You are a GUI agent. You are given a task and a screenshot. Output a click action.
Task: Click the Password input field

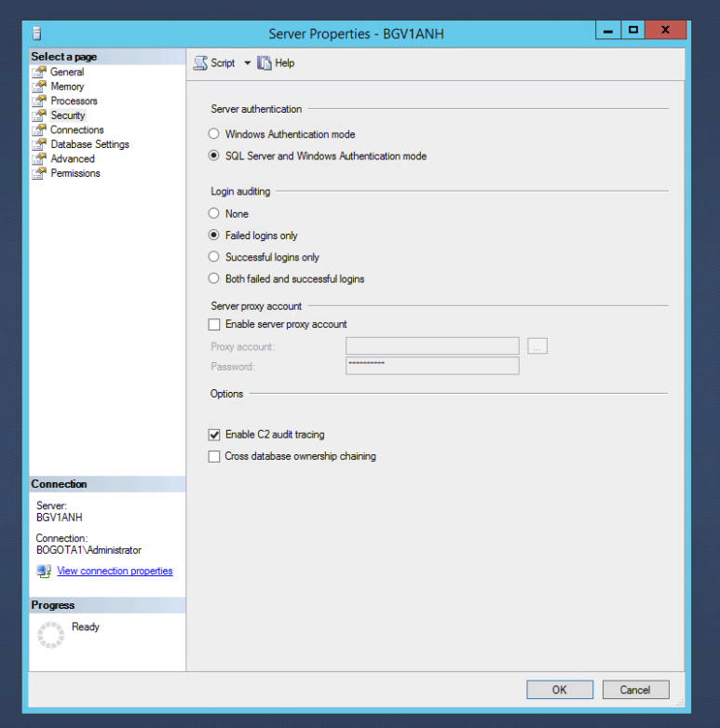pos(432,365)
